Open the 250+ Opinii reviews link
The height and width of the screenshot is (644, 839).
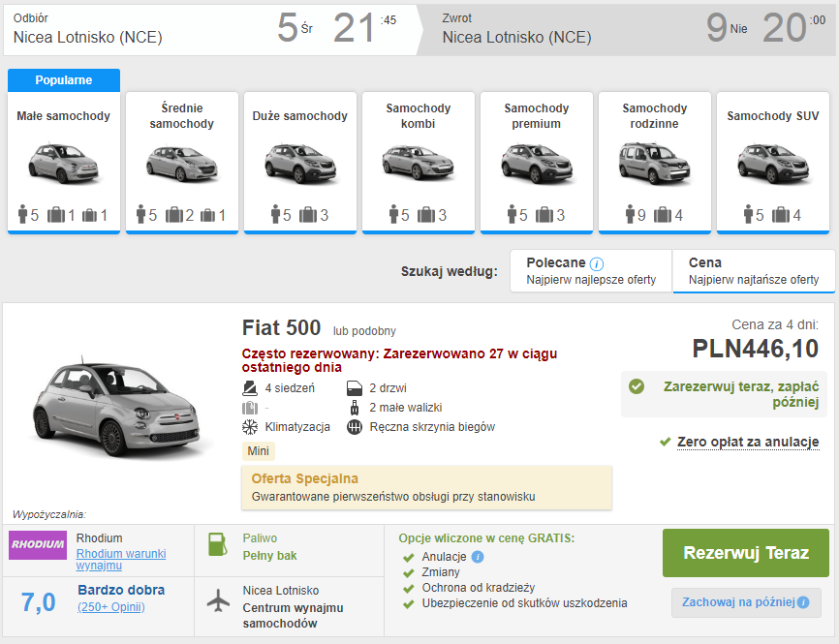(x=111, y=607)
